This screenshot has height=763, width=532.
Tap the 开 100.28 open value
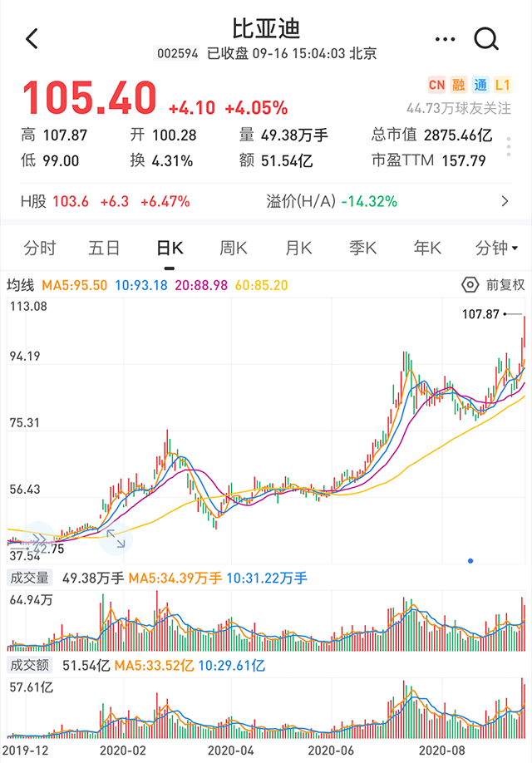163,135
